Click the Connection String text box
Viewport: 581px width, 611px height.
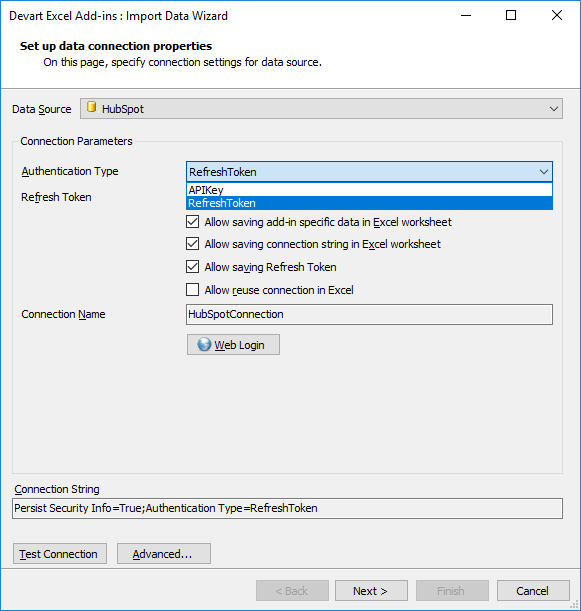click(x=288, y=508)
